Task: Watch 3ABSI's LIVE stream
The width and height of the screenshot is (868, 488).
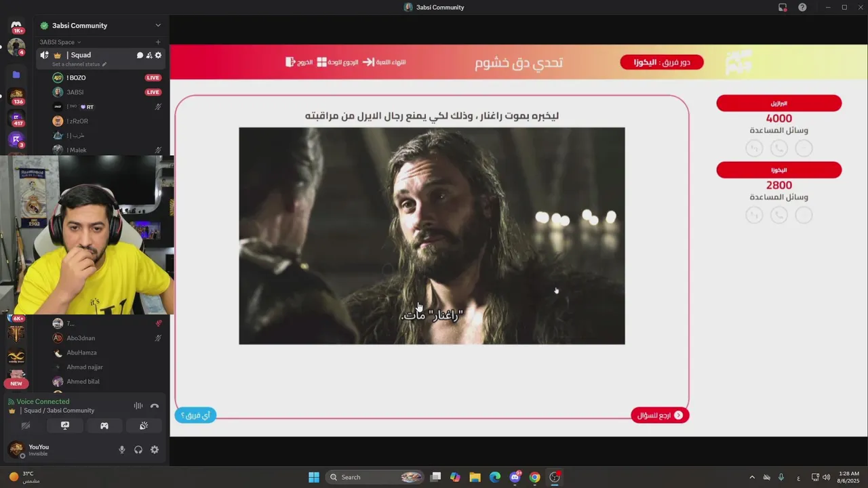Action: click(153, 92)
